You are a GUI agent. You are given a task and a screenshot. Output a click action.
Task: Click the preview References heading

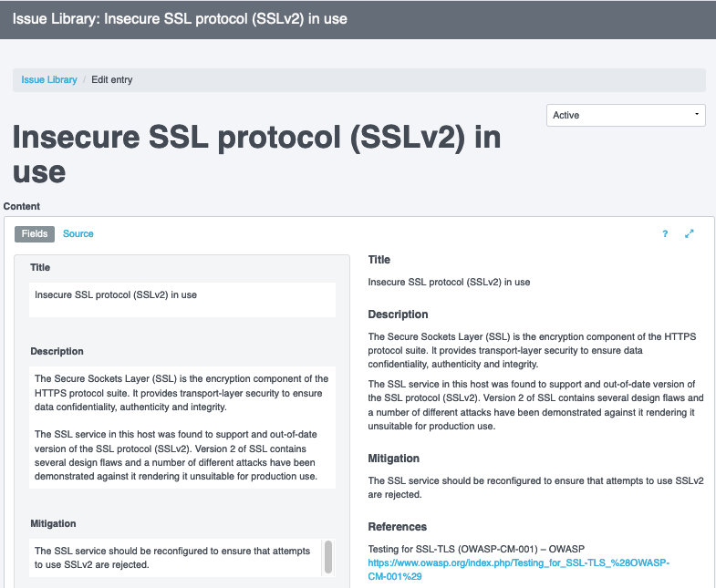(398, 527)
